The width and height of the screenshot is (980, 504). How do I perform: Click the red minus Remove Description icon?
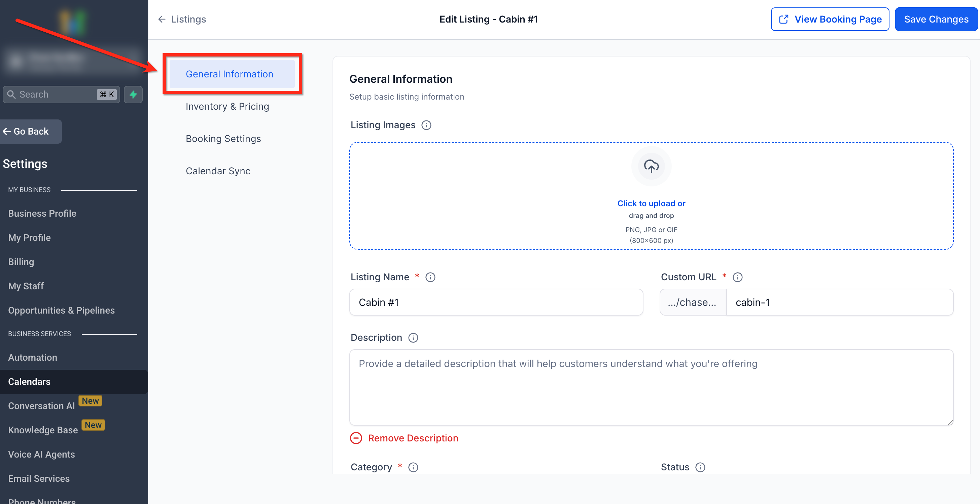click(356, 438)
